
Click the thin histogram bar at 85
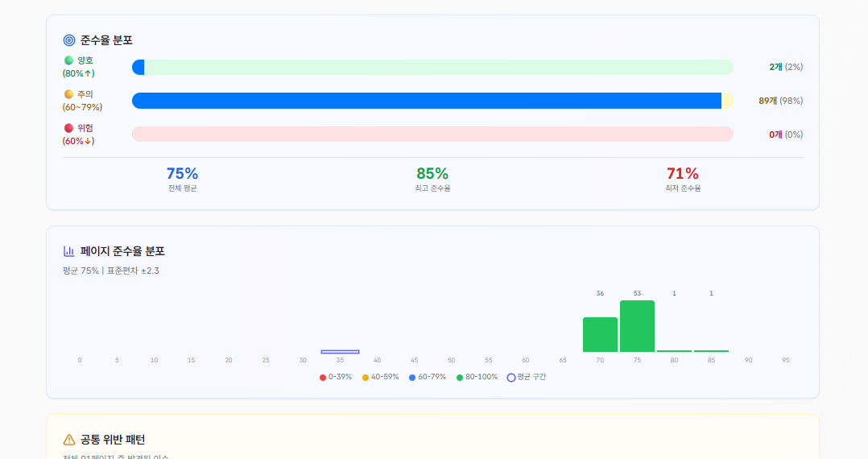(711, 351)
